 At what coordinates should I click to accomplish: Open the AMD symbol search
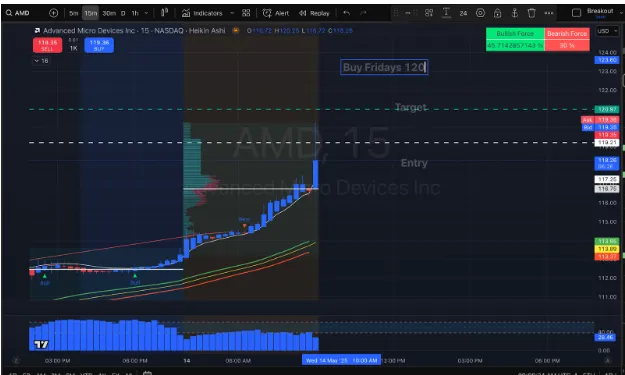coord(18,13)
